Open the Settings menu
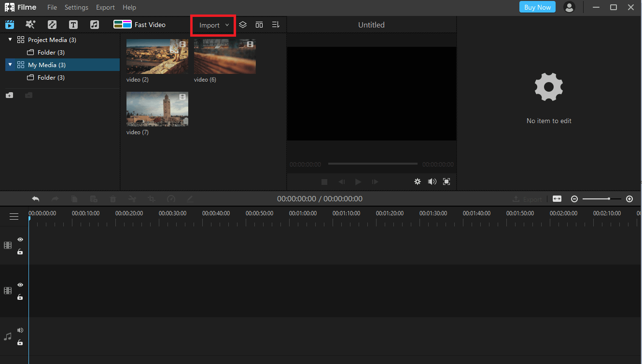 [76, 7]
